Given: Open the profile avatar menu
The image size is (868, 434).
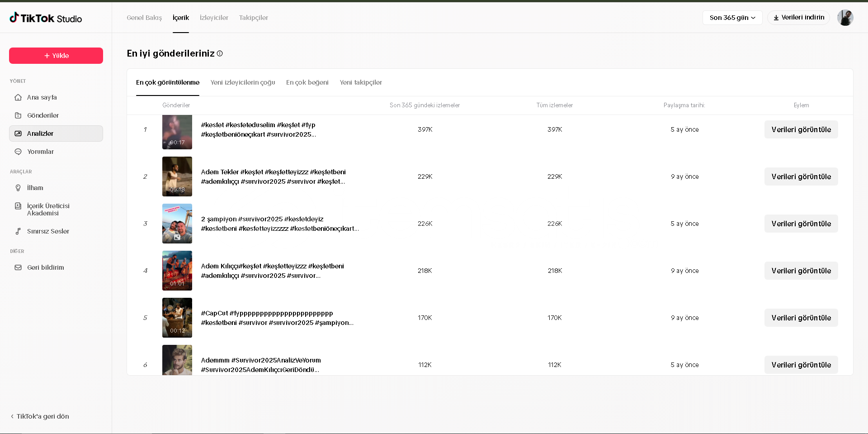Looking at the screenshot, I should tap(844, 18).
